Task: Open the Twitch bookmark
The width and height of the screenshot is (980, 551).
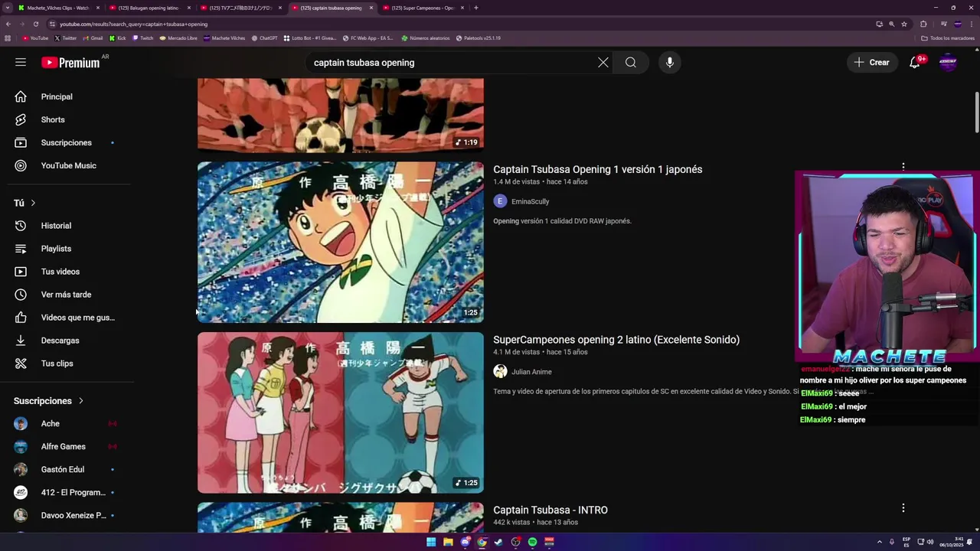Action: [x=143, y=37]
